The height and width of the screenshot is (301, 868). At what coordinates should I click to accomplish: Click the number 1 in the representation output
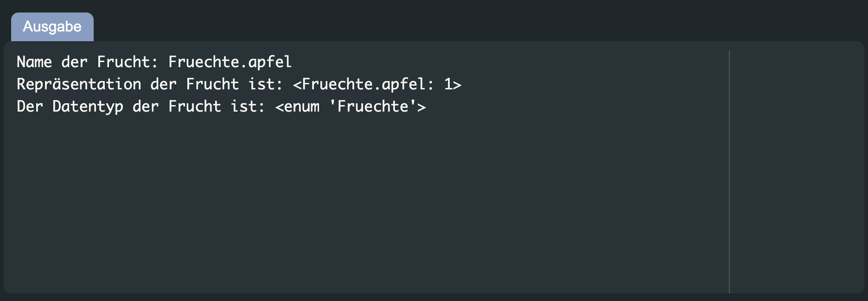click(448, 84)
